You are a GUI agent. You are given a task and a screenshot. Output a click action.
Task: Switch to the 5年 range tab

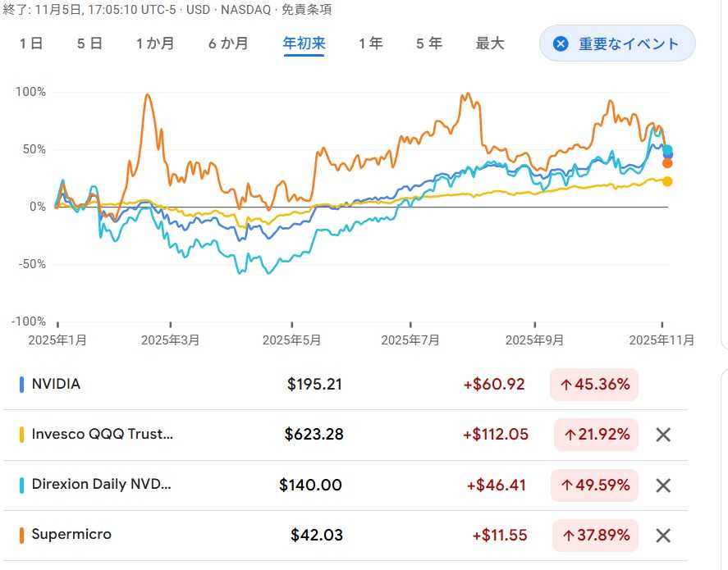428,43
